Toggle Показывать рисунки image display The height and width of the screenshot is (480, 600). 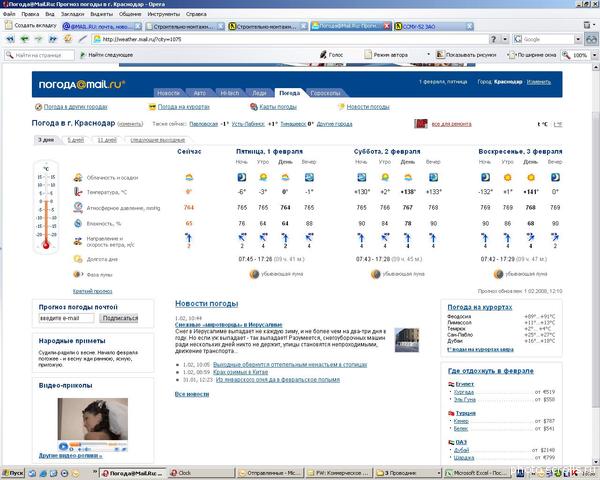[x=466, y=55]
